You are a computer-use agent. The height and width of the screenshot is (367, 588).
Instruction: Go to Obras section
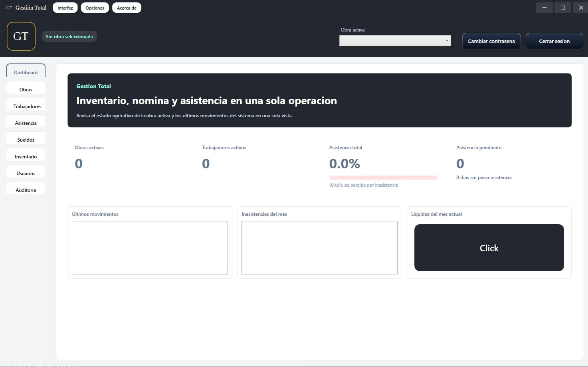26,89
